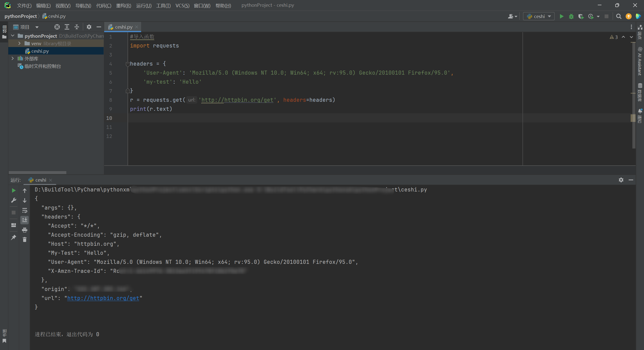Open the run panel settings gear

click(621, 180)
